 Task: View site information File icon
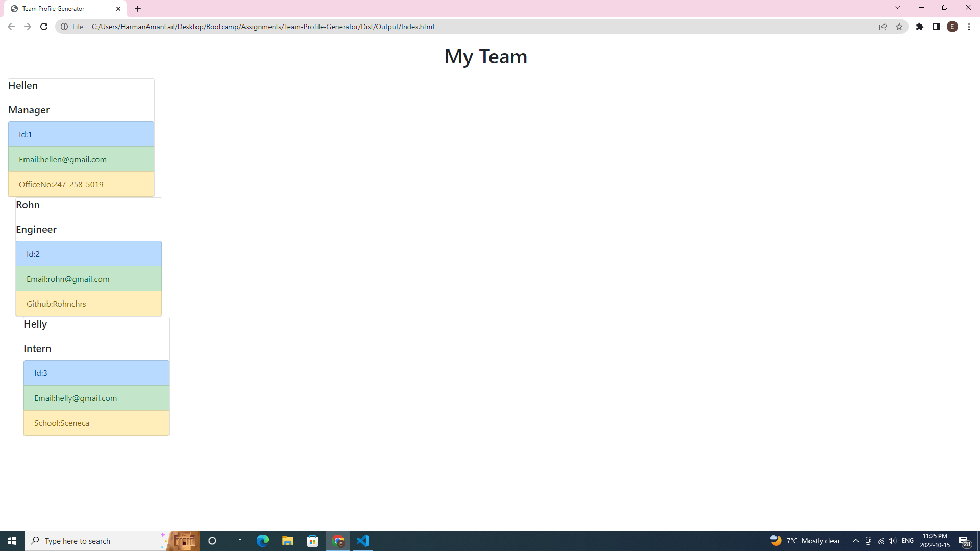(x=65, y=27)
